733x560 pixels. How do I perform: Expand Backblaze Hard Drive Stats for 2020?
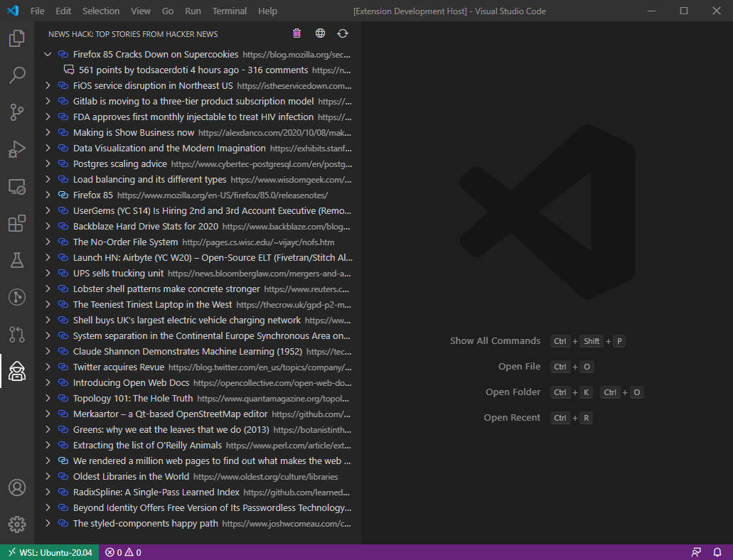48,226
